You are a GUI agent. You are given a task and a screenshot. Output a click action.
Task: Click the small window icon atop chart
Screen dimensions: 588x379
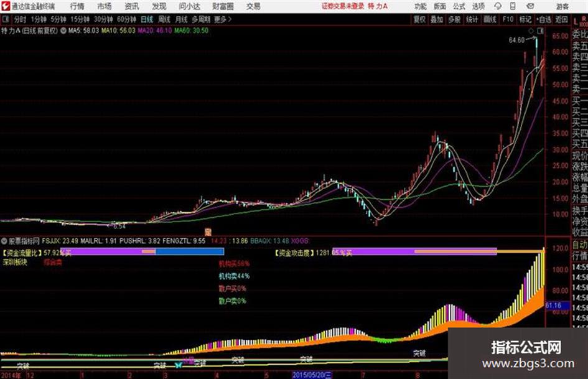pos(540,30)
